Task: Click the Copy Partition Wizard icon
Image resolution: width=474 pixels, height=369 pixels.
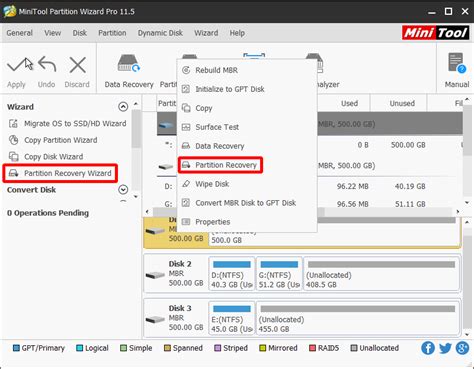Action: point(13,140)
